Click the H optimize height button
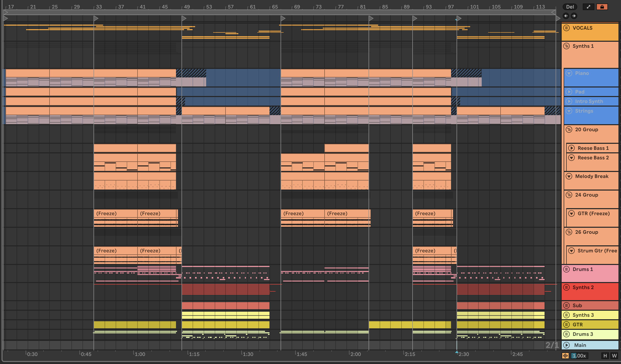This screenshot has height=364, width=621. [x=605, y=356]
